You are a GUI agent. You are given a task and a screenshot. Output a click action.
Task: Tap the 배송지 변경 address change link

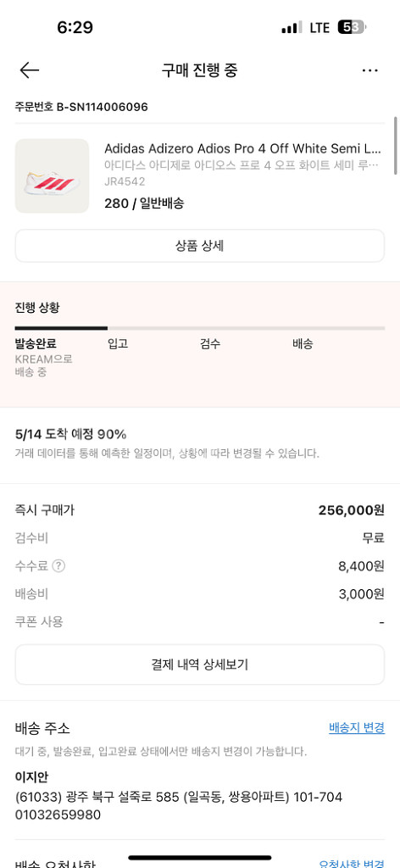[x=357, y=727]
